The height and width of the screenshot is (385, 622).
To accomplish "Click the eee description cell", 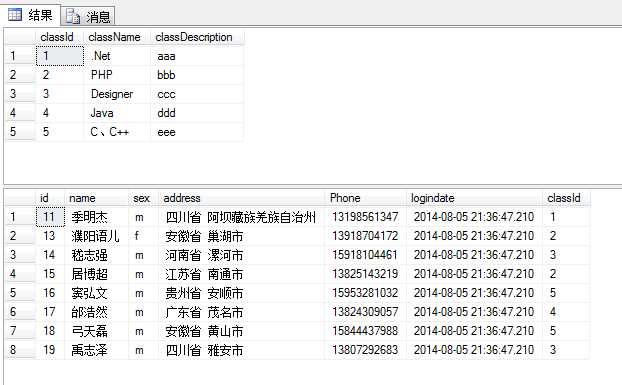I will click(197, 132).
